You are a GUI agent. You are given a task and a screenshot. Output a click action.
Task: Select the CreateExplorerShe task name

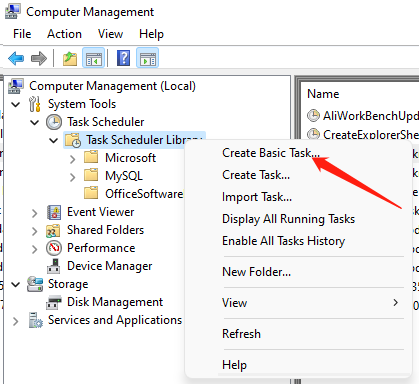pyautogui.click(x=371, y=134)
